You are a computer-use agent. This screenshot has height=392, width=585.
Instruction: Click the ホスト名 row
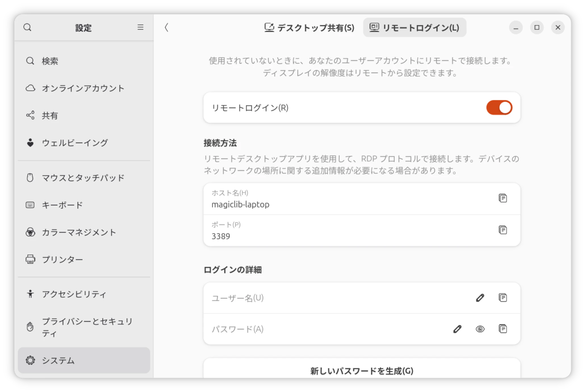(362, 199)
